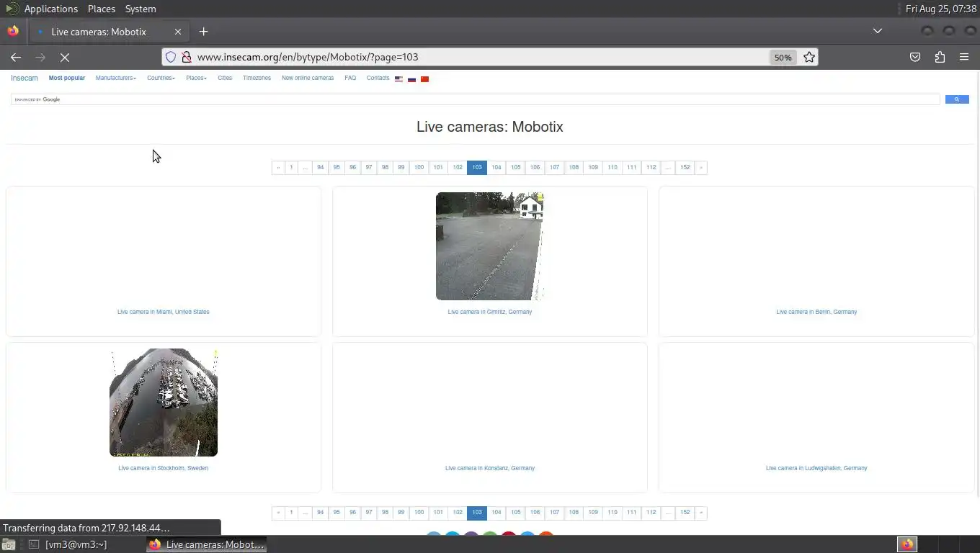980x553 pixels.
Task: Open the Timezones navigation link
Action: (x=257, y=78)
